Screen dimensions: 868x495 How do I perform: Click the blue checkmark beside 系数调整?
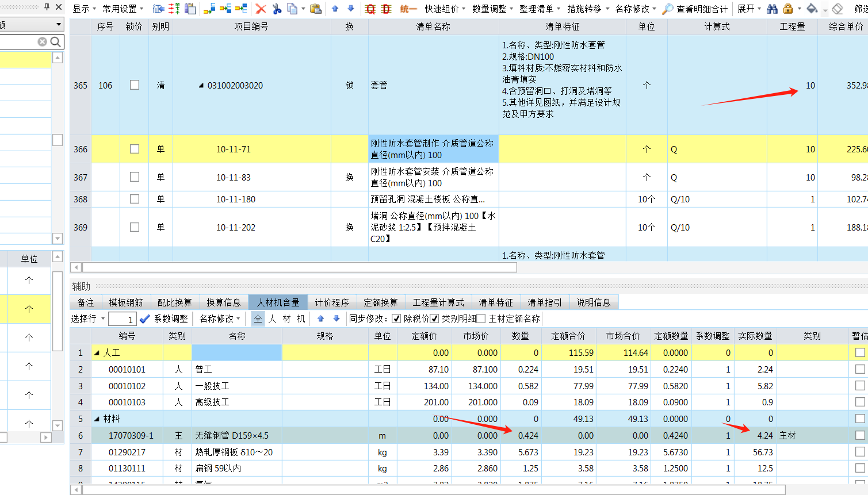[x=145, y=319]
